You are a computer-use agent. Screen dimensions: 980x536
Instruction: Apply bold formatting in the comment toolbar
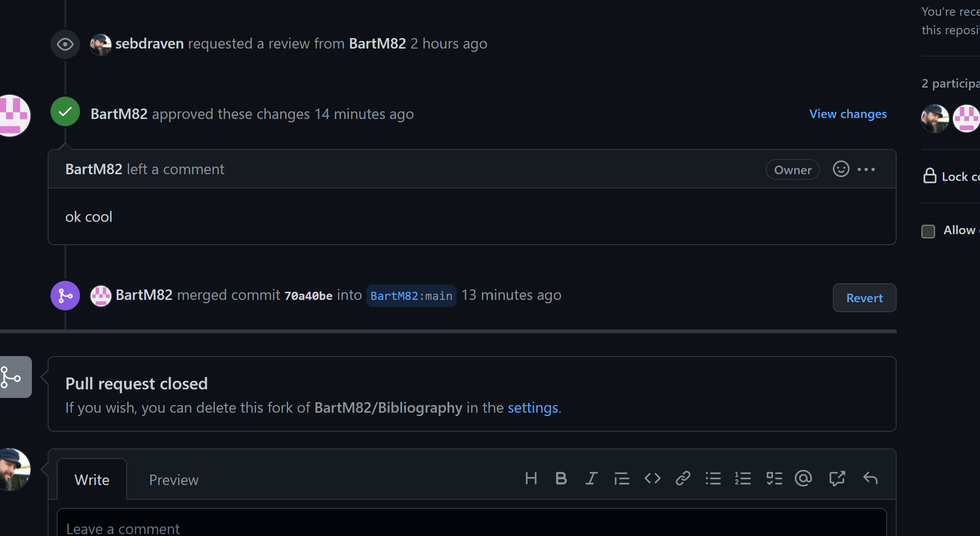click(x=561, y=479)
